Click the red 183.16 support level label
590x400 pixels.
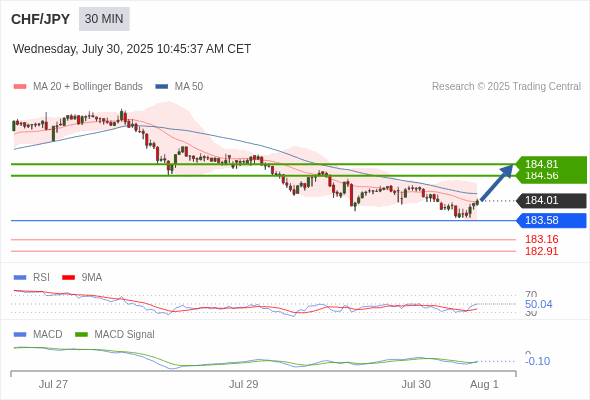click(541, 239)
